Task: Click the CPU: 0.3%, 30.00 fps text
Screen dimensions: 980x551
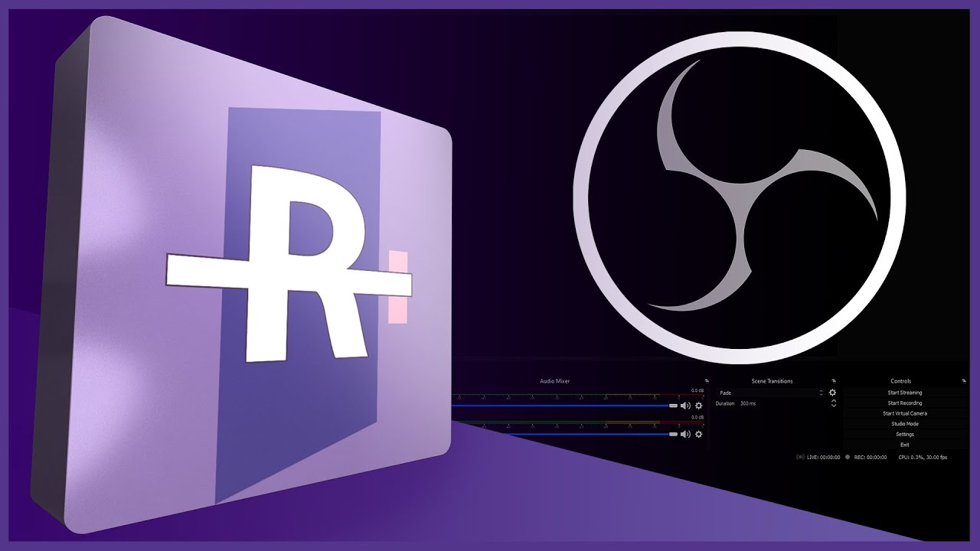Action: pos(923,457)
